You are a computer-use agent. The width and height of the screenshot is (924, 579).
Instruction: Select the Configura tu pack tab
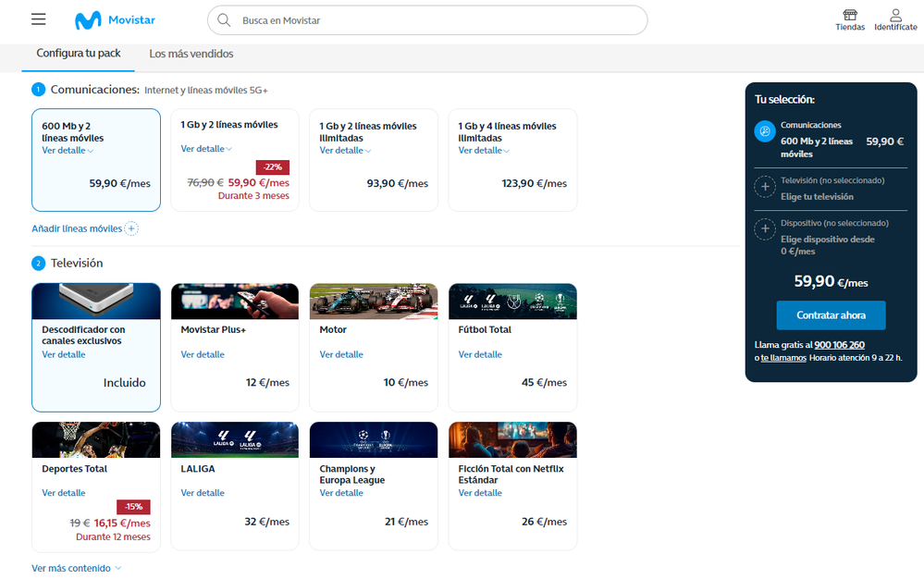click(x=79, y=54)
